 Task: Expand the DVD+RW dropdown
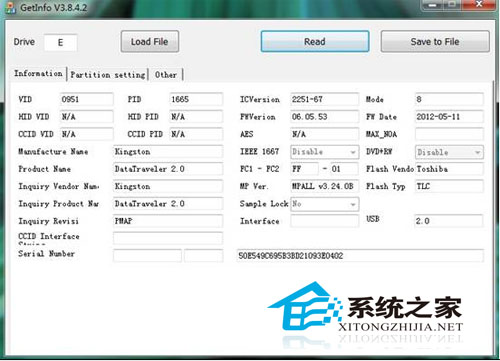pyautogui.click(x=449, y=152)
